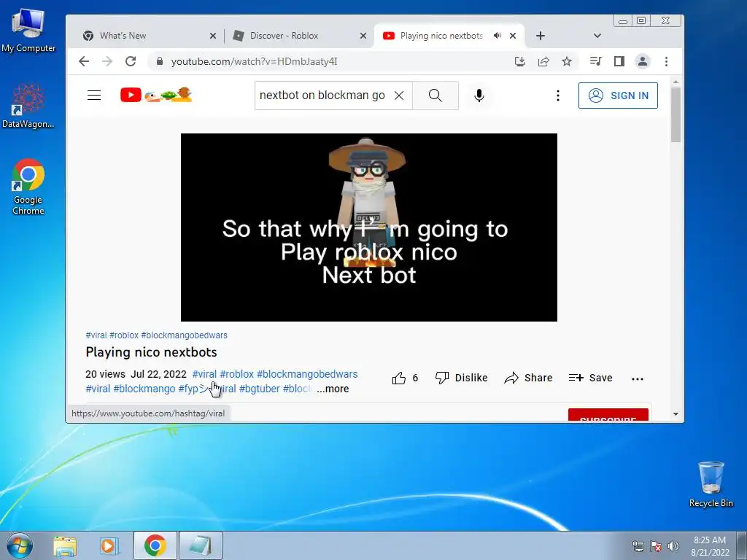Close the Discover - Roblox tab
Viewport: 747px width, 560px height.
tap(363, 36)
